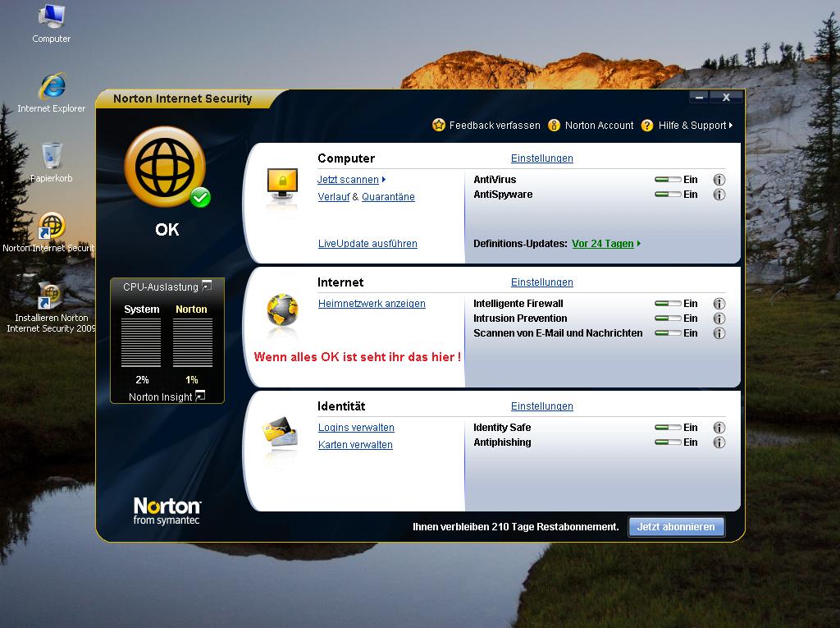Image resolution: width=840 pixels, height=628 pixels.
Task: Open the info icon for AntiVirus
Action: [719, 180]
